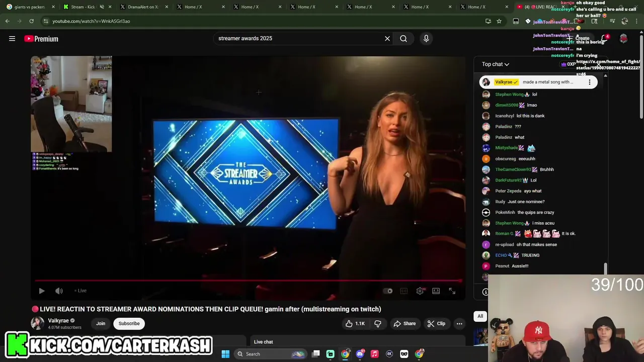The image size is (644, 362).
Task: Jump to Live on the player
Action: click(x=80, y=291)
